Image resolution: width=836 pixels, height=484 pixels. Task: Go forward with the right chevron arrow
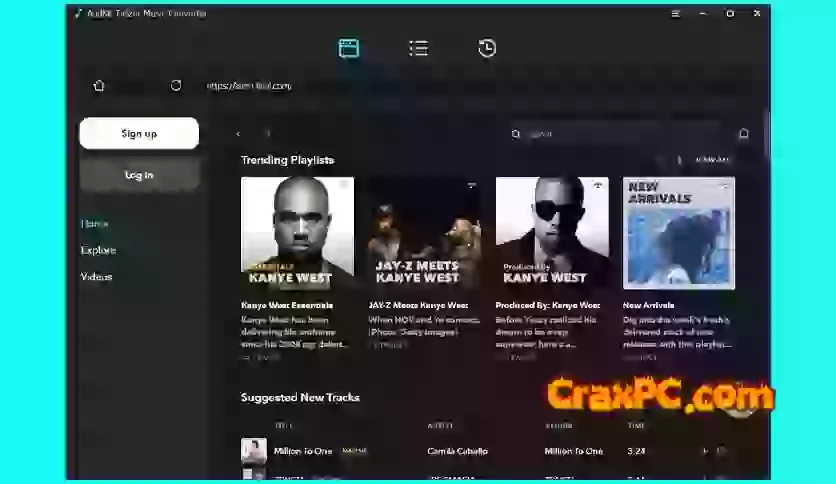tap(268, 134)
